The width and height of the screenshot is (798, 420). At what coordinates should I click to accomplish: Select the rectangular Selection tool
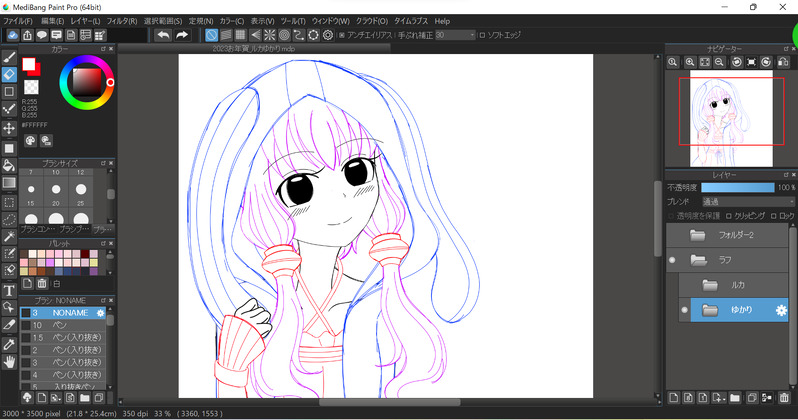tap(9, 202)
